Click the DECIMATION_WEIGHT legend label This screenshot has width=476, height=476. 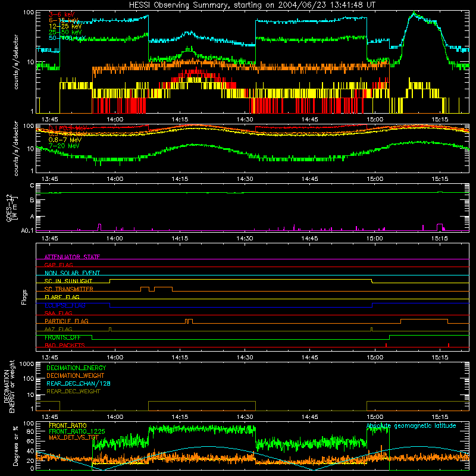(76, 375)
